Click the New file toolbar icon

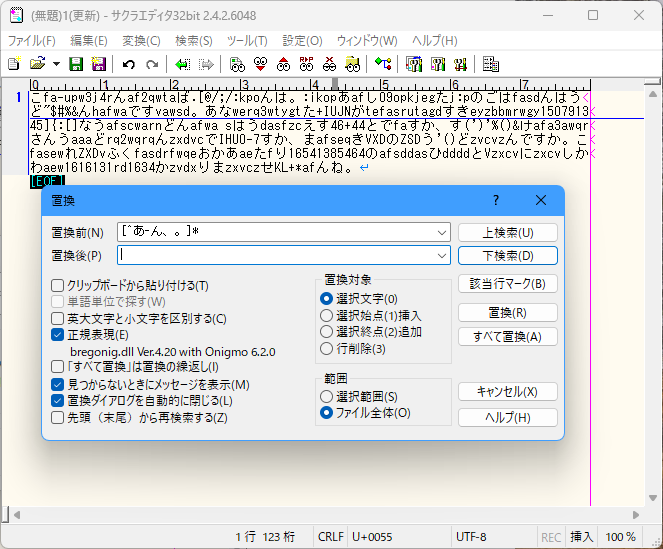click(14, 64)
